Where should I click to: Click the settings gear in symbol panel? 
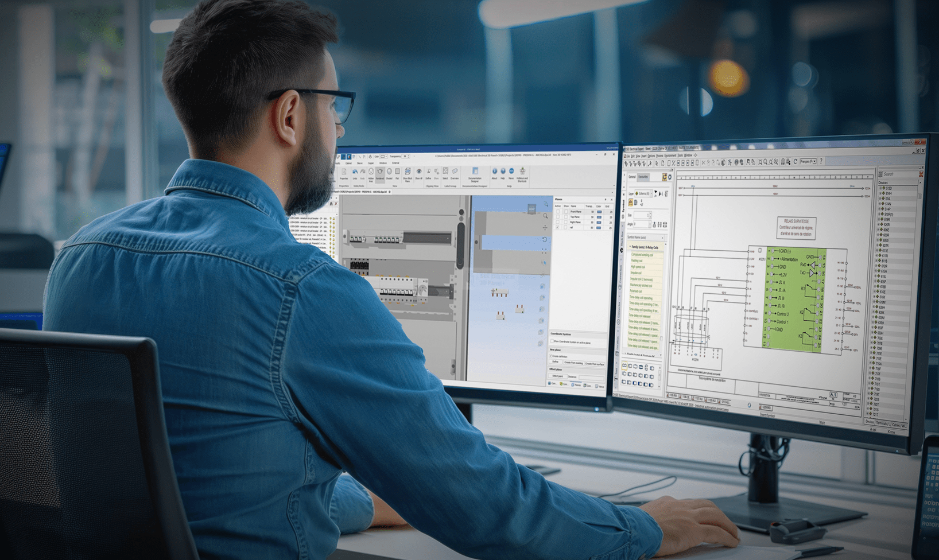[670, 177]
